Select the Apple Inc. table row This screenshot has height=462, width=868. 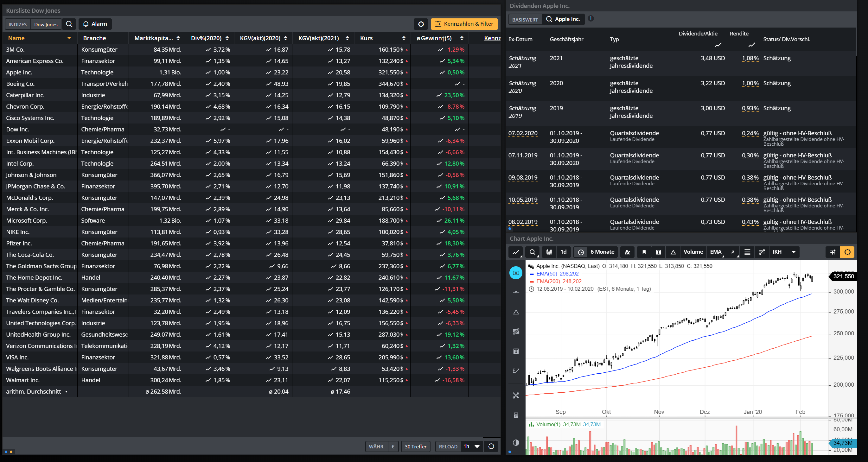pyautogui.click(x=251, y=73)
